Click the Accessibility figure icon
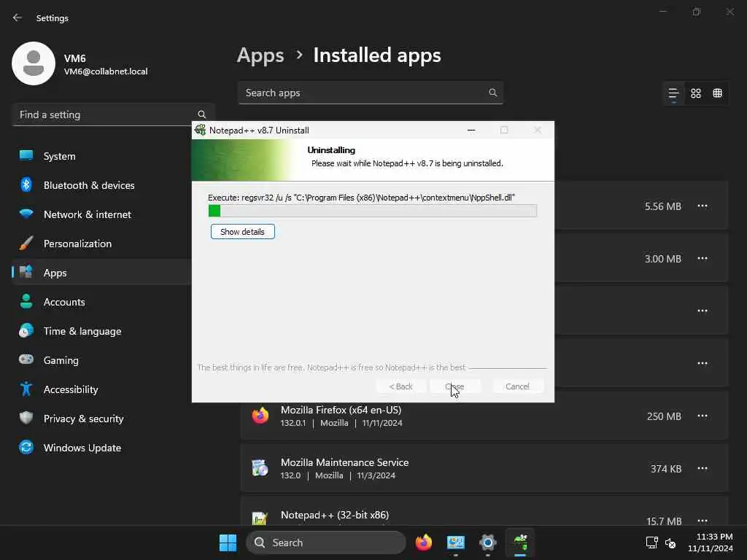 [26, 389]
